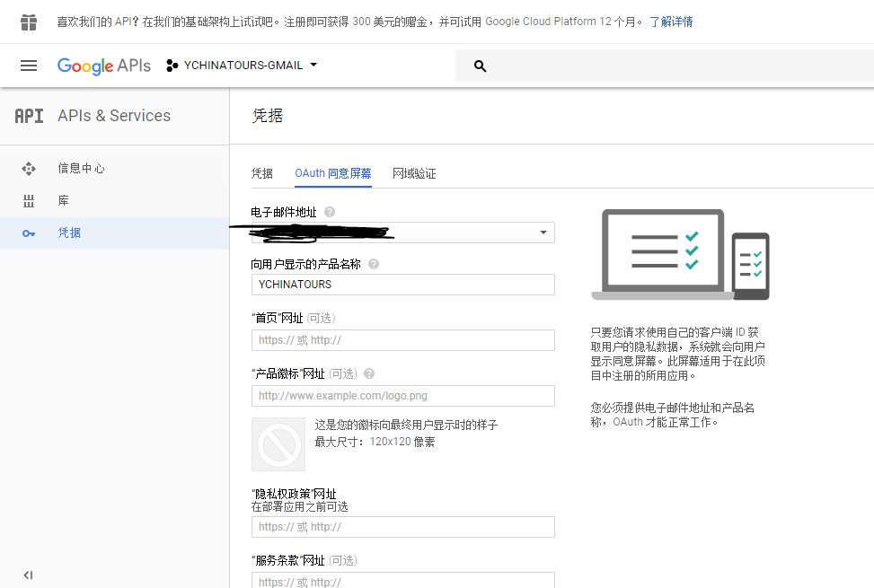Select 凭据 in the sidebar
The image size is (874, 588).
click(114, 233)
